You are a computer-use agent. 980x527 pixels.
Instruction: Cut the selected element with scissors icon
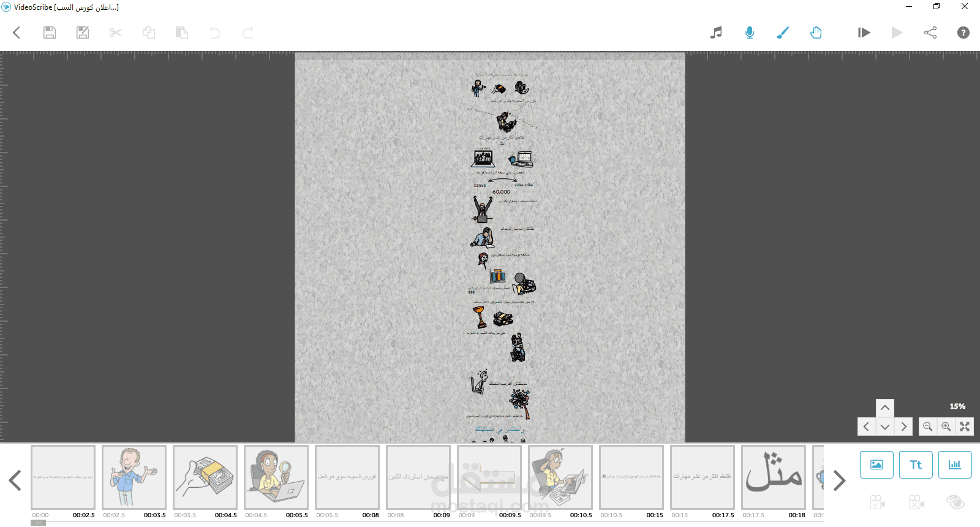pyautogui.click(x=115, y=32)
